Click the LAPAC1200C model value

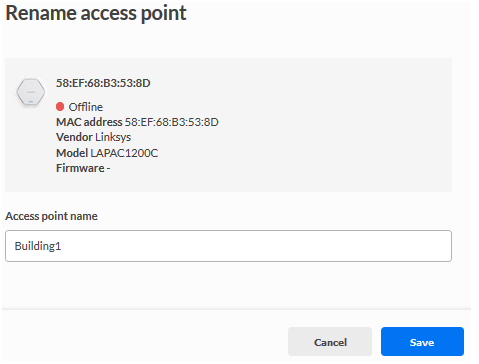(124, 153)
